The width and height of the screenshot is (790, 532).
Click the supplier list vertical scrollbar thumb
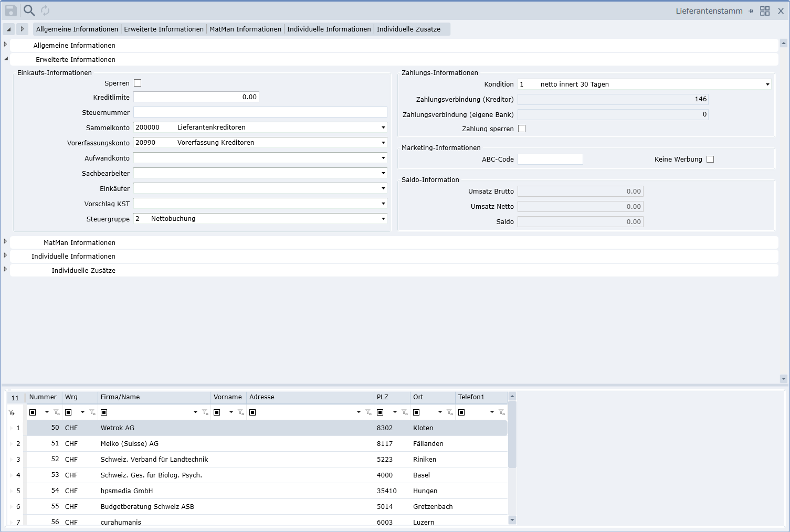click(x=512, y=434)
